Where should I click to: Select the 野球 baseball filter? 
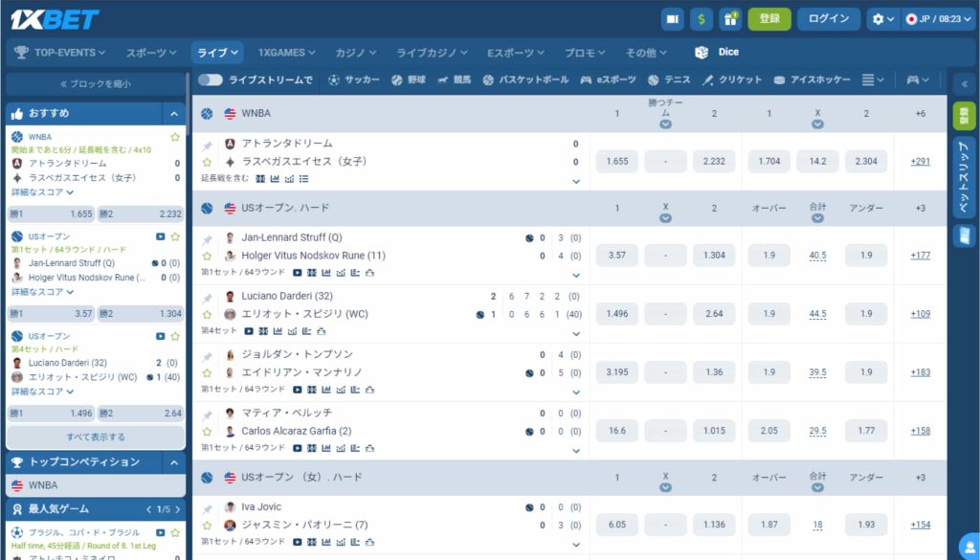(x=409, y=80)
